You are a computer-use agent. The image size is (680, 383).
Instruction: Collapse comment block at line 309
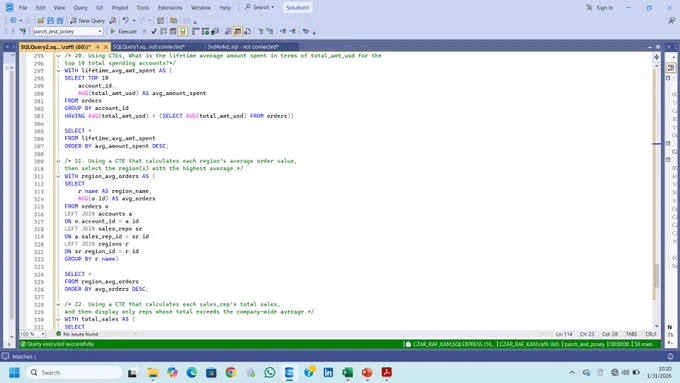coord(58,161)
